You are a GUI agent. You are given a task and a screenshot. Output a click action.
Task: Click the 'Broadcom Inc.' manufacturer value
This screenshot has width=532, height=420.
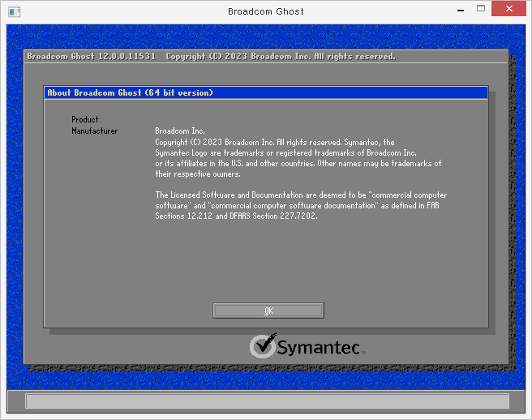[x=180, y=131]
